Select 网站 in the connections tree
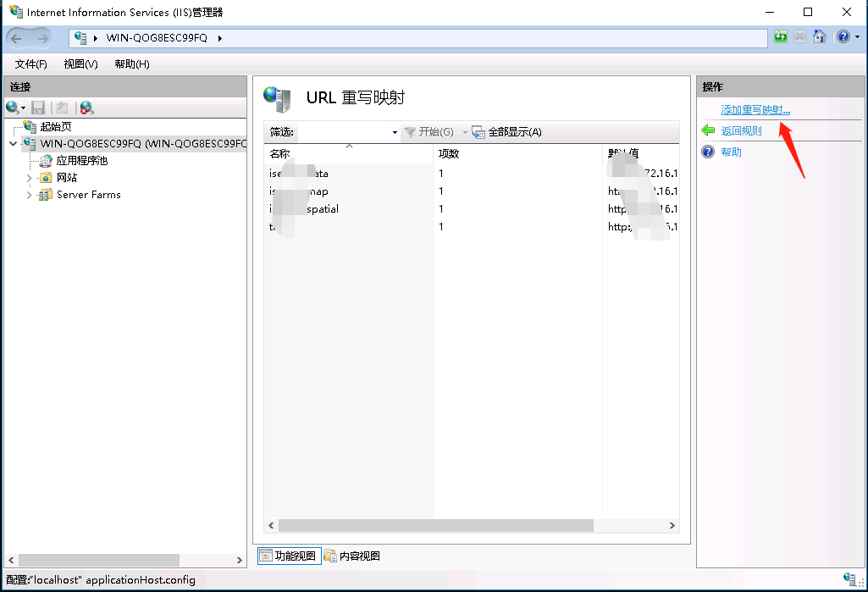Screen dimensions: 868x592 click(66, 178)
